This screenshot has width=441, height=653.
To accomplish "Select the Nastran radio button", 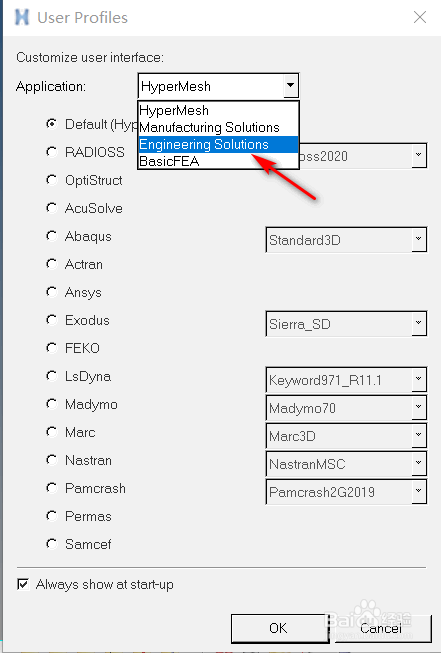I will [51, 460].
